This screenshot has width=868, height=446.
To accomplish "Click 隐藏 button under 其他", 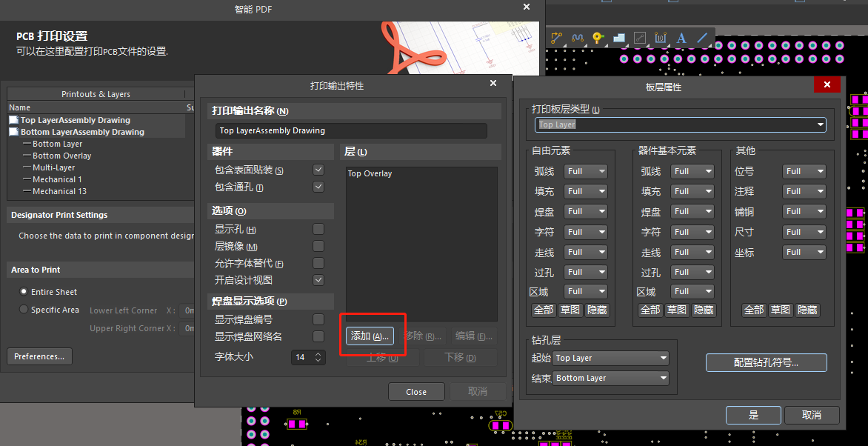I will click(x=808, y=310).
